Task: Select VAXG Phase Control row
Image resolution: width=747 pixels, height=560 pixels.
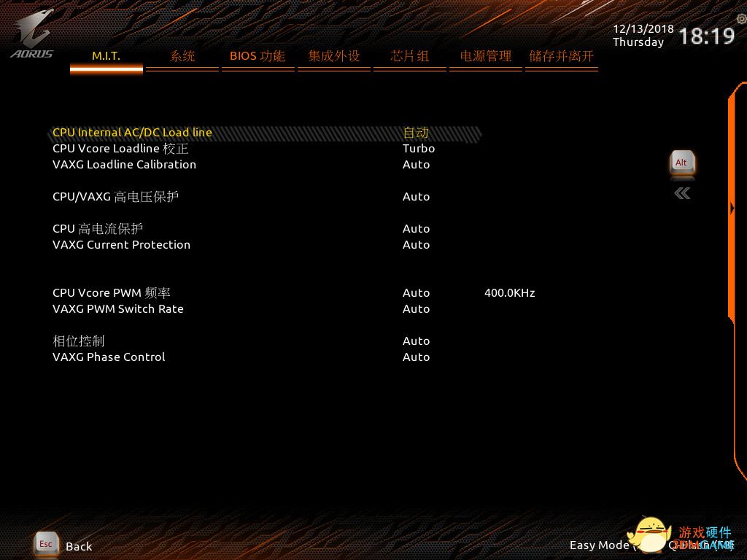Action: (x=109, y=357)
